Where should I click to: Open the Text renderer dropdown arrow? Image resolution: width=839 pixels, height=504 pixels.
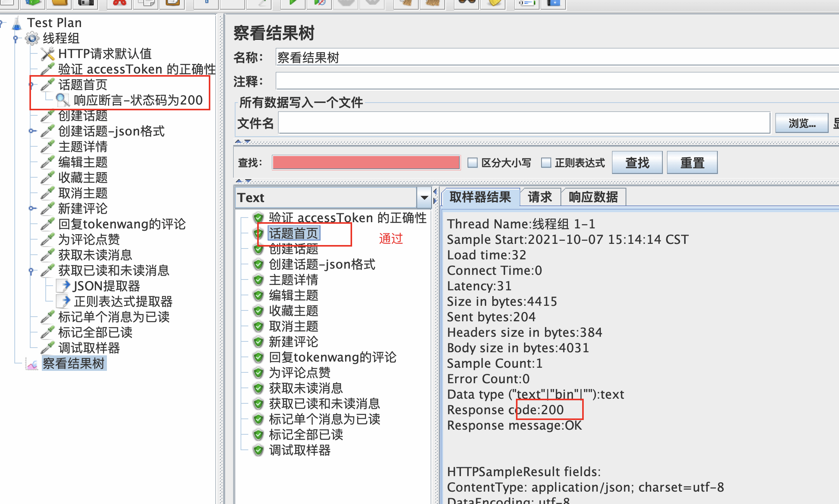tap(424, 198)
